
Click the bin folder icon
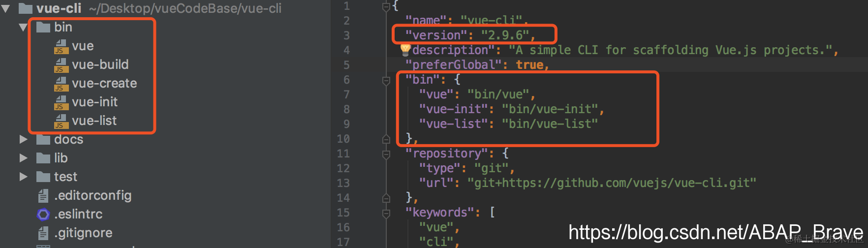point(43,27)
